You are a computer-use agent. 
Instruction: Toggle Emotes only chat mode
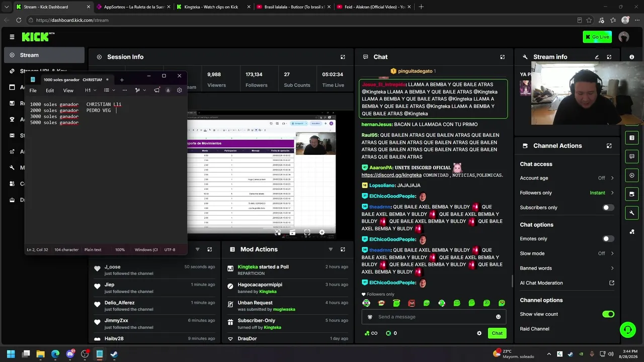click(x=608, y=239)
